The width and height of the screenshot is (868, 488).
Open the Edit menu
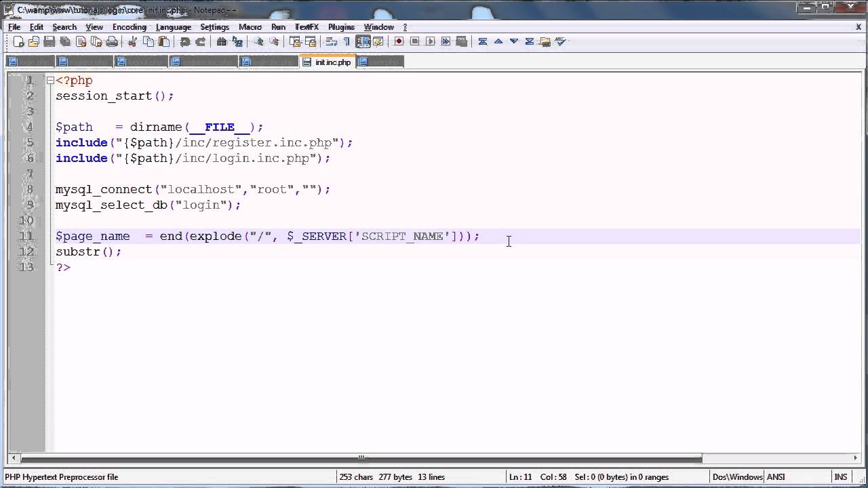37,27
